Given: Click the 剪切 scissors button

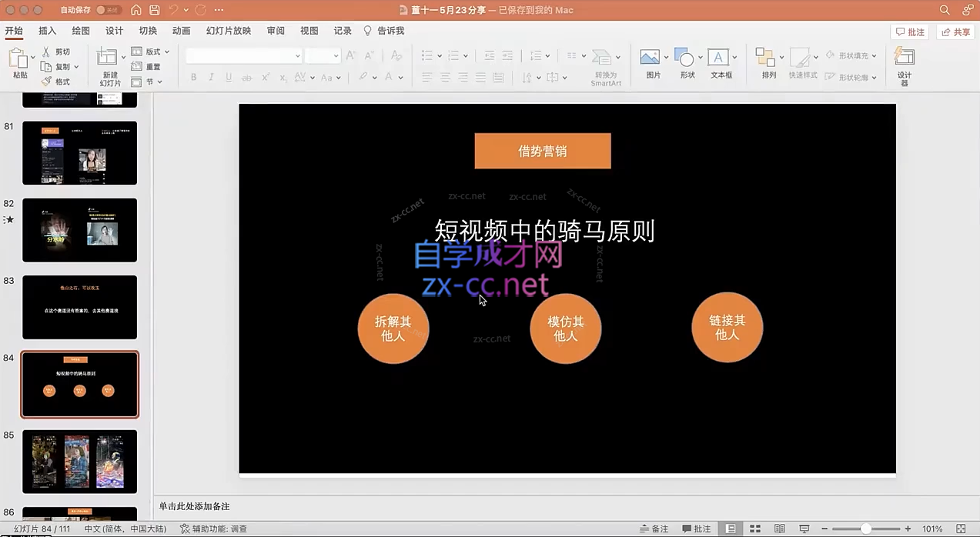Looking at the screenshot, I should point(56,52).
